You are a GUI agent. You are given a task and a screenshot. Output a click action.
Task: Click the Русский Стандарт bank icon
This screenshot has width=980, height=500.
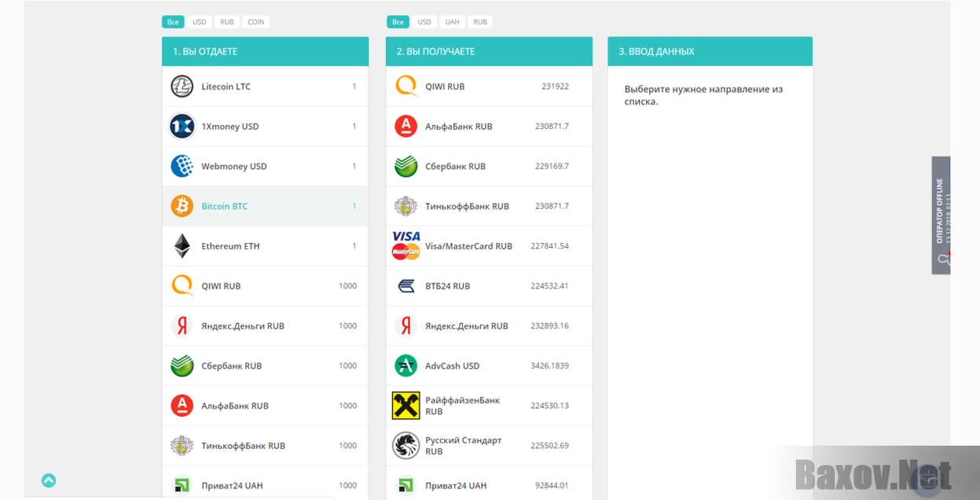pyautogui.click(x=406, y=446)
